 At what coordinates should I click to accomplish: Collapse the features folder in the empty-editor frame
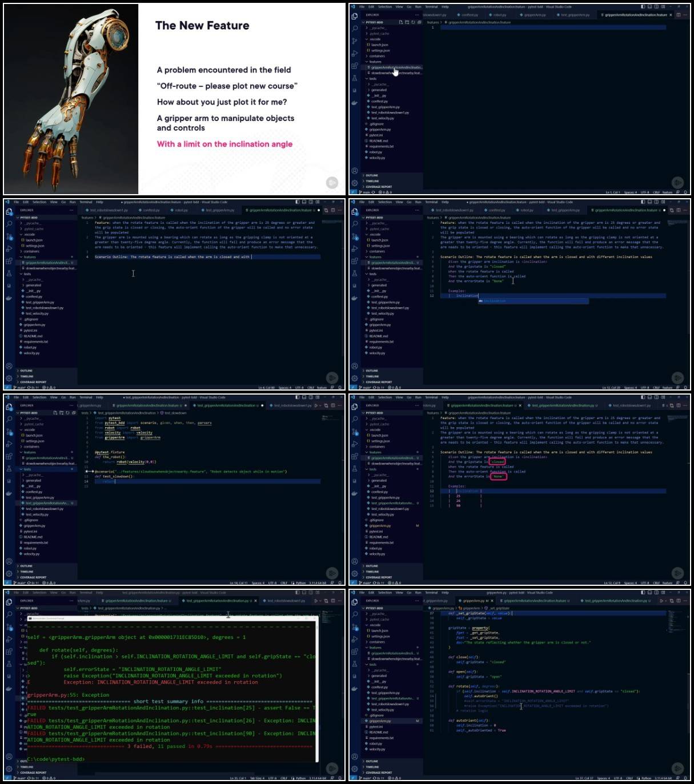coord(375,62)
